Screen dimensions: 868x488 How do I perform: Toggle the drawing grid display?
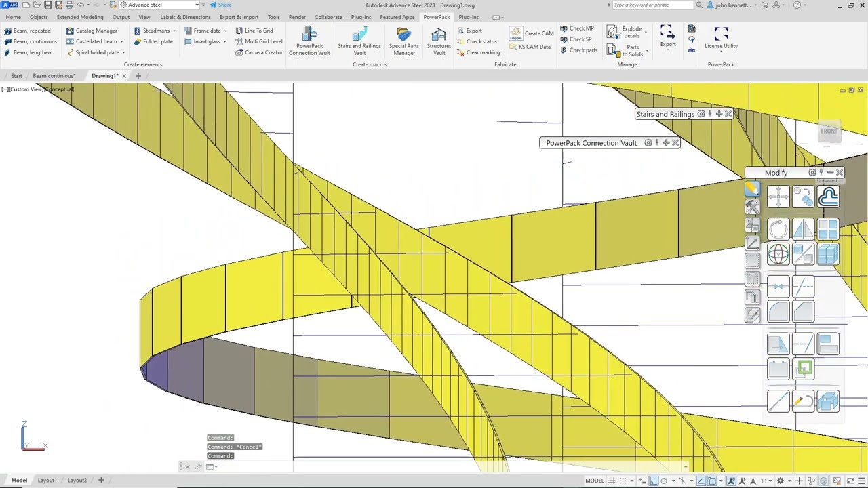pos(612,481)
